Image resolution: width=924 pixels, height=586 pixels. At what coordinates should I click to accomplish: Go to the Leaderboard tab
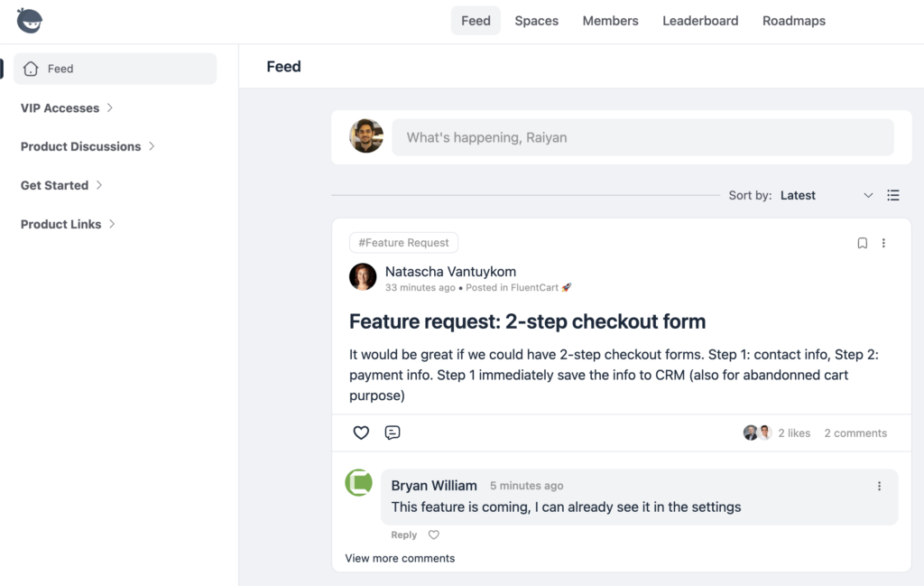tap(700, 21)
